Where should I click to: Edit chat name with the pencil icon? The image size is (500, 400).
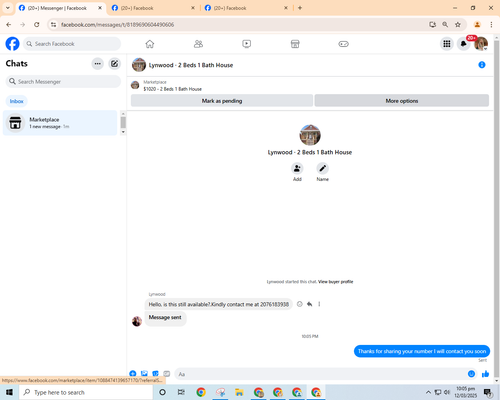point(322,168)
